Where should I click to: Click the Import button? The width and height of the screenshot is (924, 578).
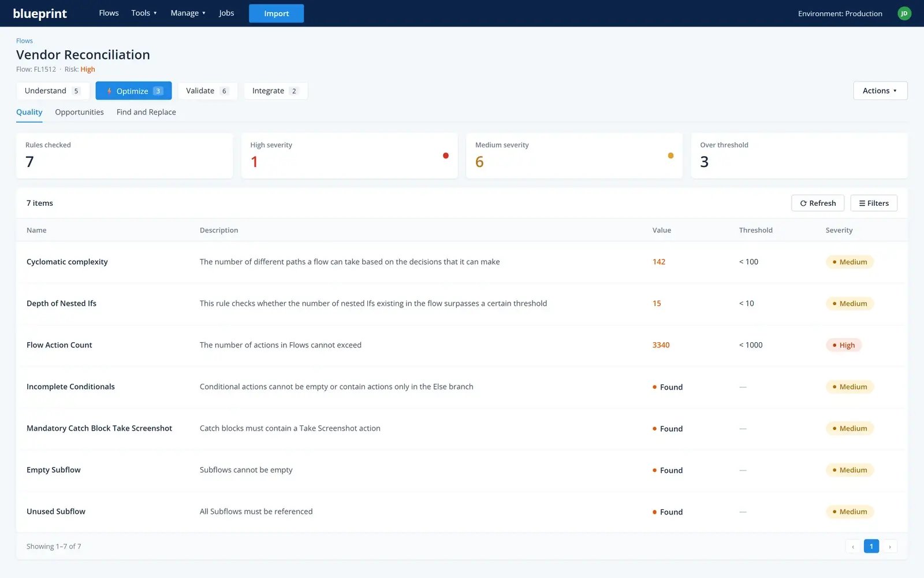(x=276, y=13)
